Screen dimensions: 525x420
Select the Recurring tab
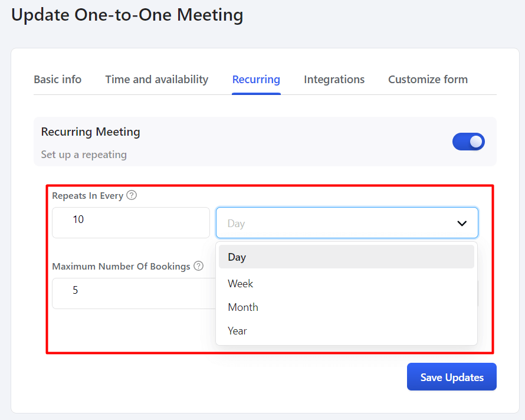[x=256, y=80]
